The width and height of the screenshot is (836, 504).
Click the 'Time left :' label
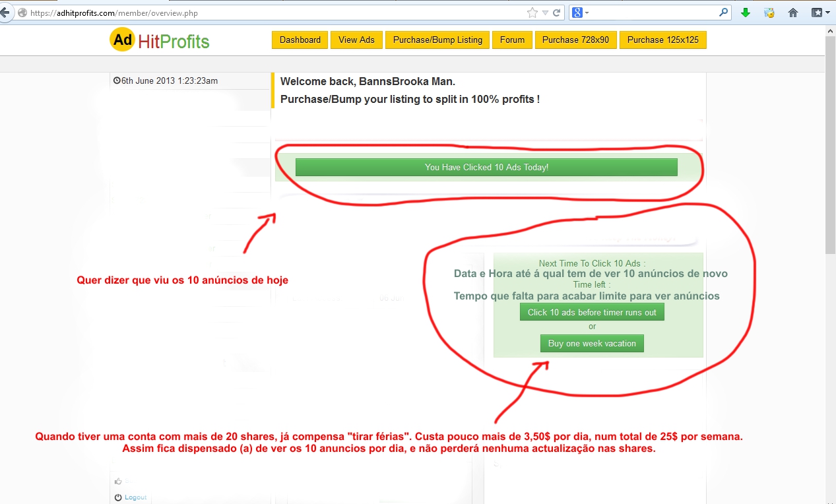[592, 284]
